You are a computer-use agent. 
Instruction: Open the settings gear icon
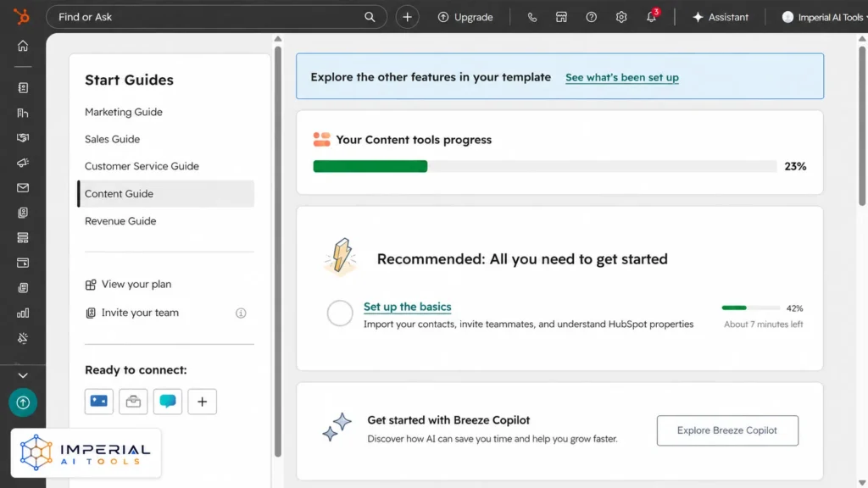[x=621, y=17]
